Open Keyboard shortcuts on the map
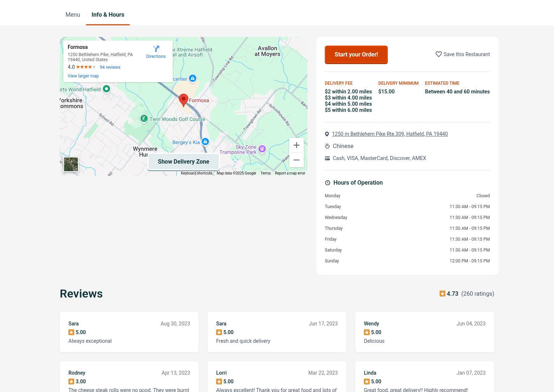This screenshot has width=554, height=392. tap(197, 173)
